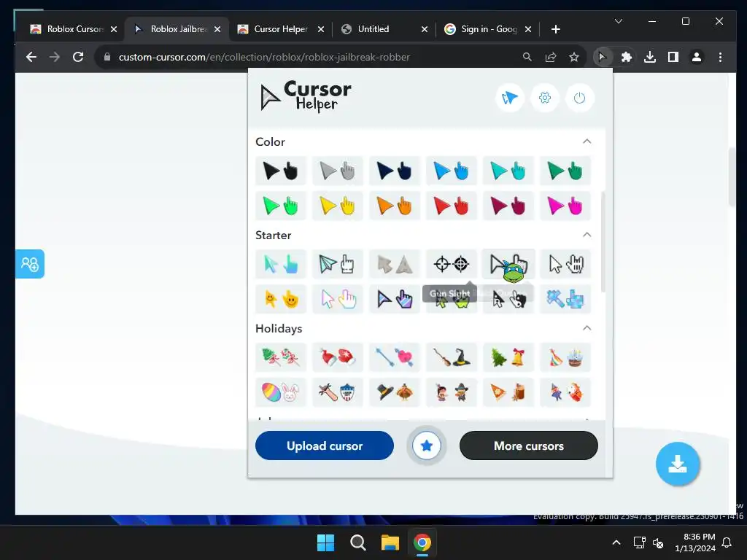Select the Valentine arrow heart cursor
The image size is (747, 560).
tap(395, 357)
